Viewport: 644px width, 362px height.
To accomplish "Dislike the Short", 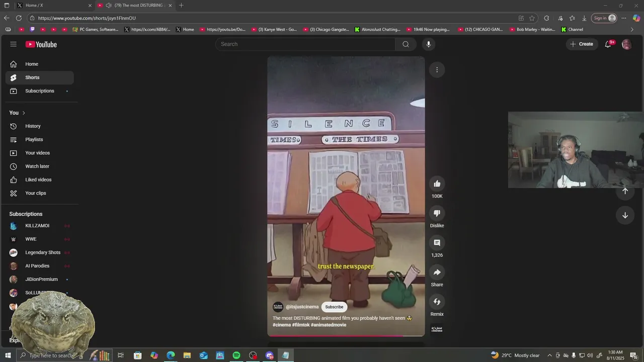I will pyautogui.click(x=437, y=213).
